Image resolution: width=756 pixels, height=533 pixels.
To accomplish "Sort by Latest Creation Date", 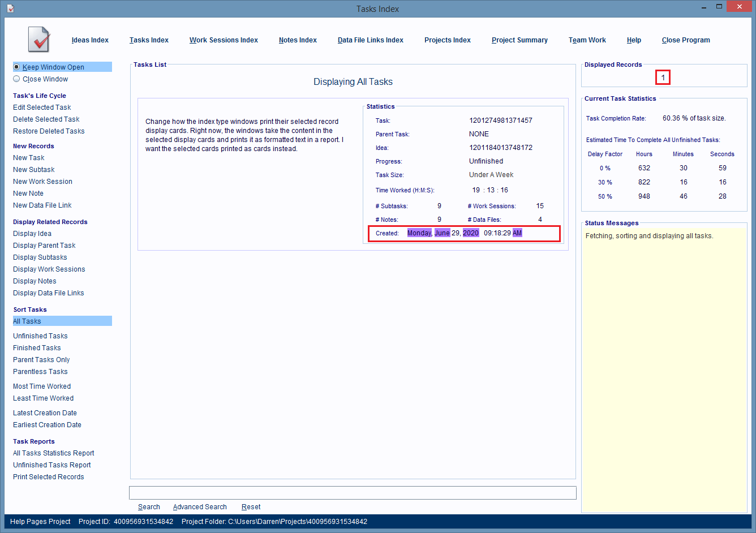I will tap(45, 413).
